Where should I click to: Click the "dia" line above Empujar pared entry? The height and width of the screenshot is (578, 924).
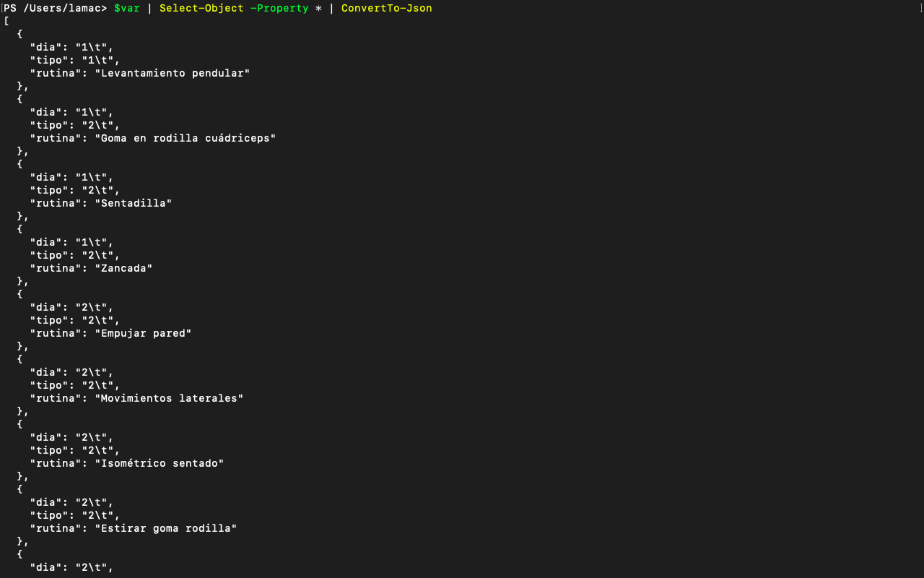click(71, 307)
